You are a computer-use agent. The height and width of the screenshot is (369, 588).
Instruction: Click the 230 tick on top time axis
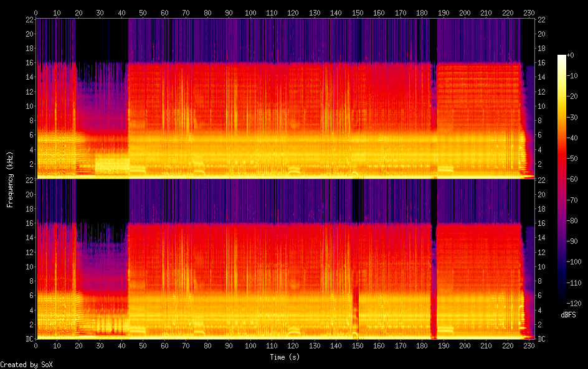coord(529,12)
